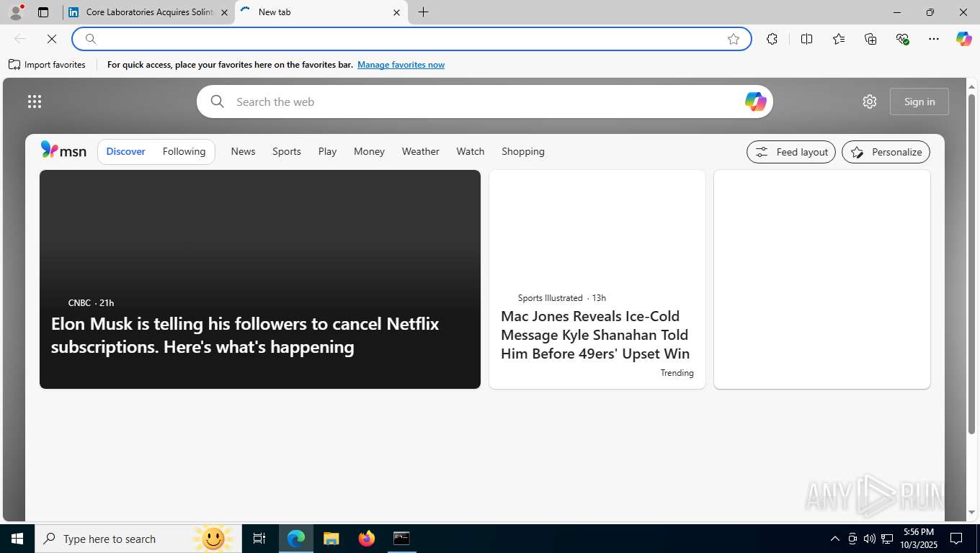
Task: Open the Money section
Action: pos(369,151)
